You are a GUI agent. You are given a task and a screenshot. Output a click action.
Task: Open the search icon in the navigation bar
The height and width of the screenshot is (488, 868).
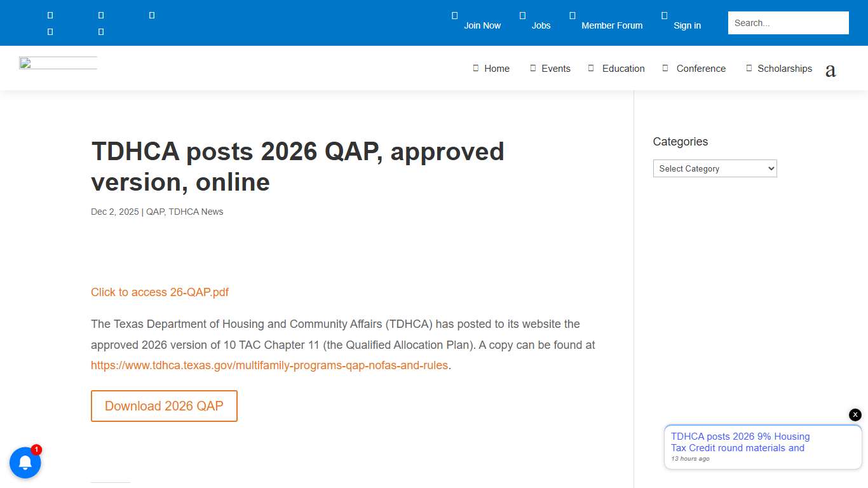click(831, 70)
